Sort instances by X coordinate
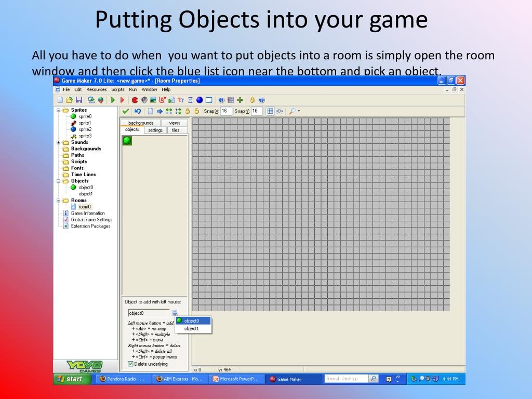The height and width of the screenshot is (399, 532). pyautogui.click(x=169, y=111)
